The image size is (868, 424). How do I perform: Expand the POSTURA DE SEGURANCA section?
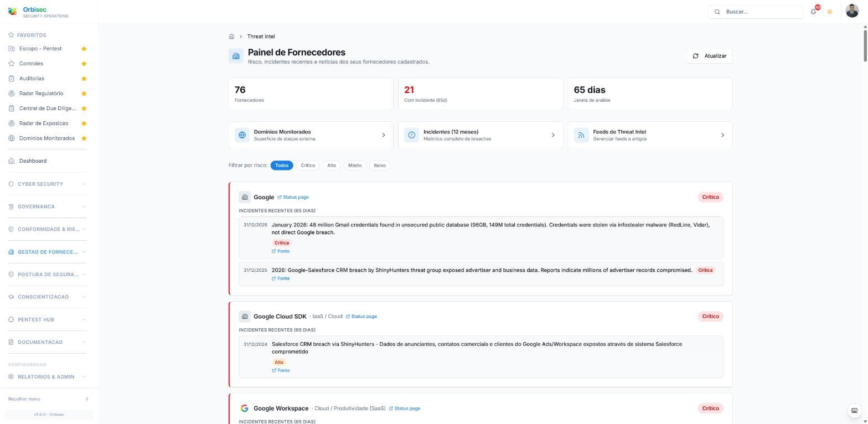coord(47,275)
